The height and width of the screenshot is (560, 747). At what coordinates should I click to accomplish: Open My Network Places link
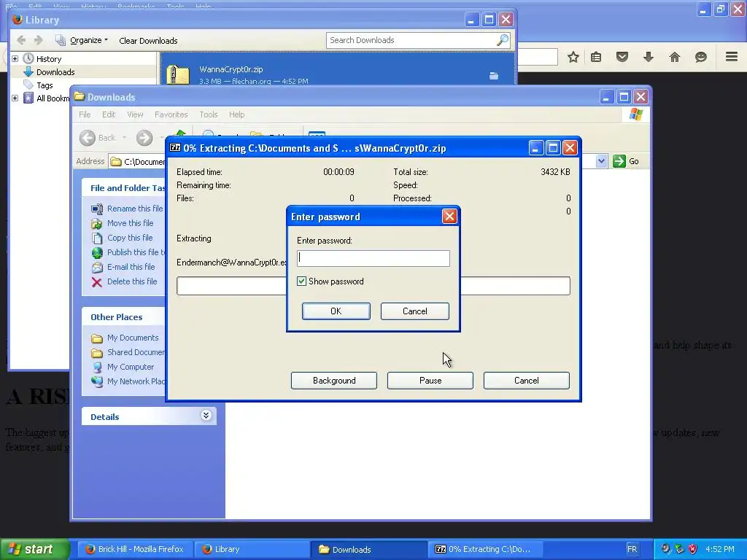click(x=136, y=381)
